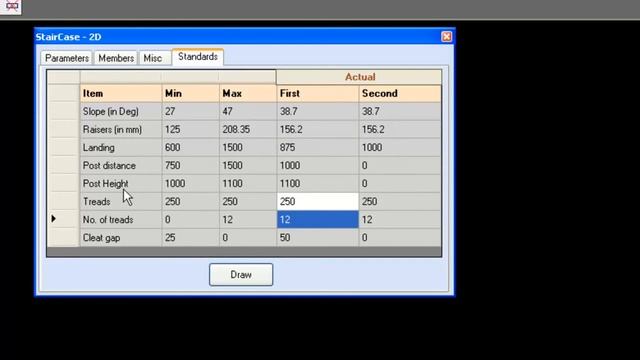Click Cleat gap Second value 0
Image resolution: width=640 pixels, height=360 pixels.
pos(400,238)
